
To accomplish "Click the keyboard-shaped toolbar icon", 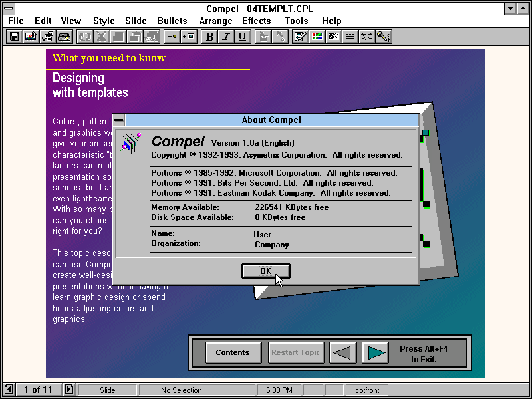I will coord(65,37).
